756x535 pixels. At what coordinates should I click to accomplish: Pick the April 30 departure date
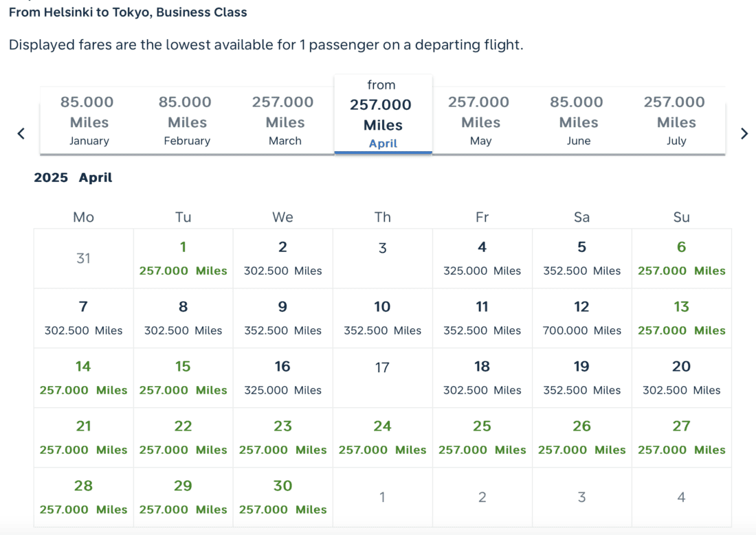click(282, 497)
